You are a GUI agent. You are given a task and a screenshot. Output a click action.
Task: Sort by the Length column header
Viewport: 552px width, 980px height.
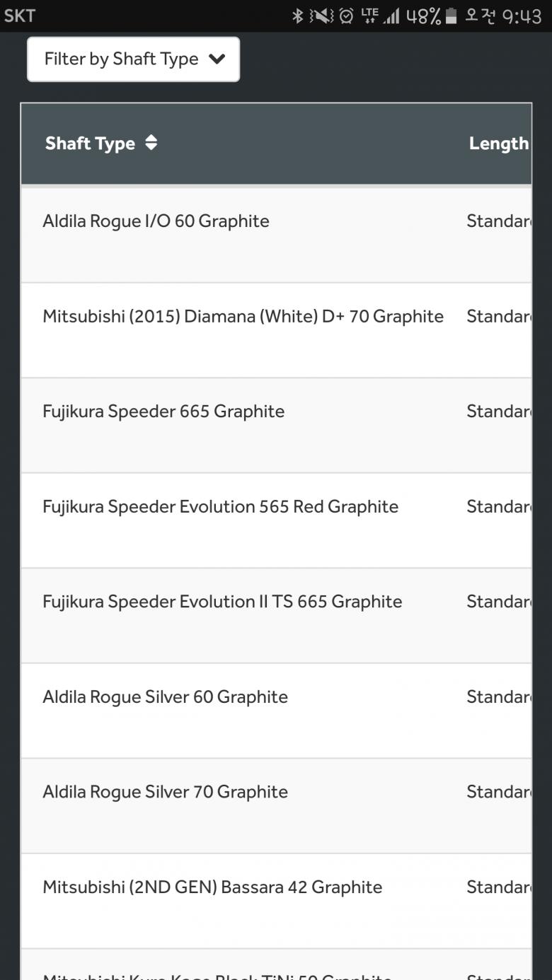(498, 144)
